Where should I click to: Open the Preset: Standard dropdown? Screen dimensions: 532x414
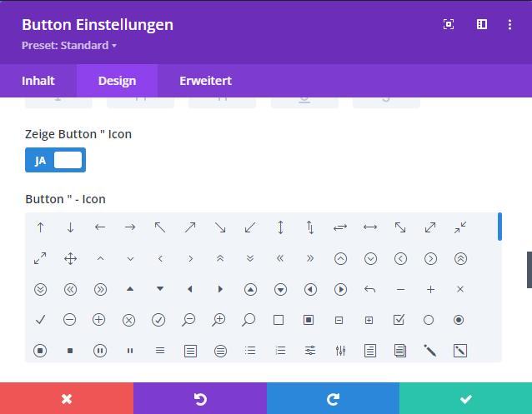(69, 46)
